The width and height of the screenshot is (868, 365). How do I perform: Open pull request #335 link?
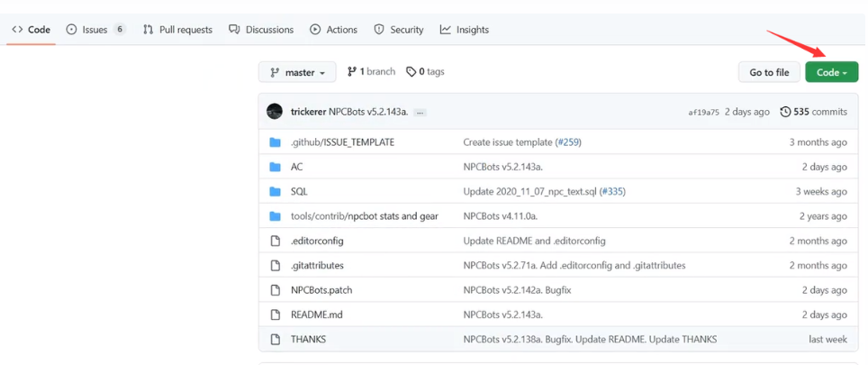click(612, 192)
